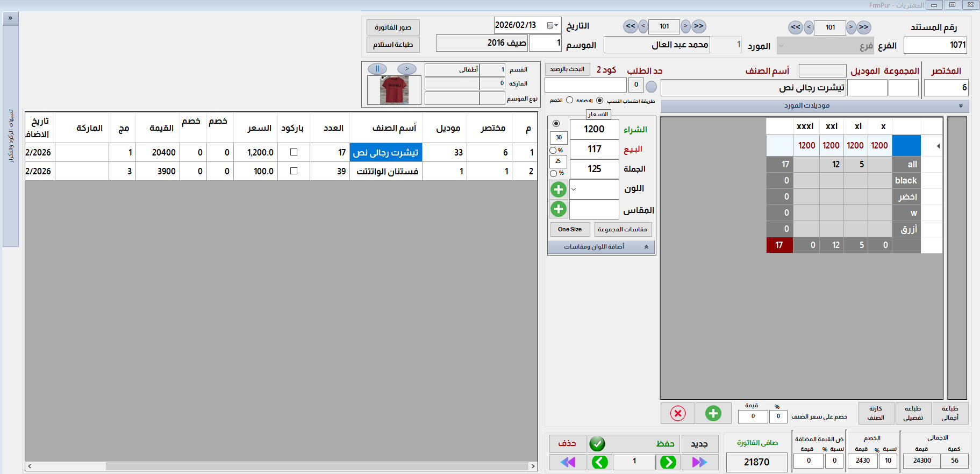980x474 pixels.
Task: Expand the موديلات المورد panel
Action: pos(961,106)
